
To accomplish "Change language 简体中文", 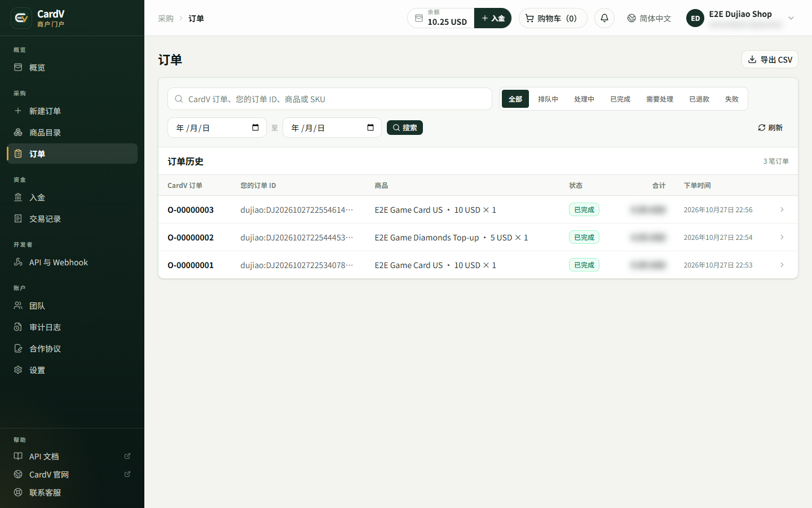I will tap(649, 18).
